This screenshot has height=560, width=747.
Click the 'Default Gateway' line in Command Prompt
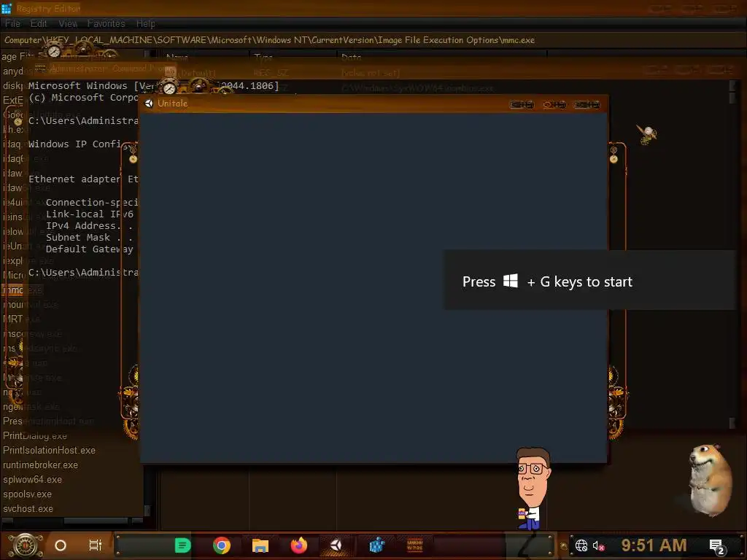(x=90, y=249)
